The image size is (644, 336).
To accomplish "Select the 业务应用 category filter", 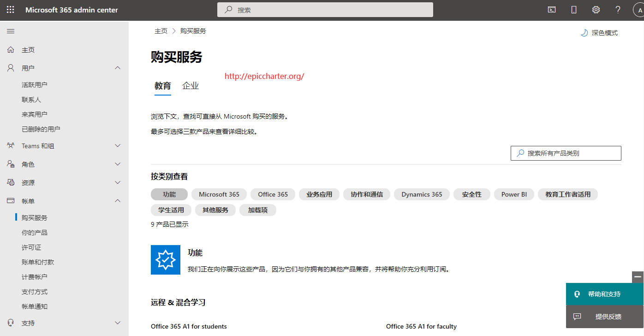I will 319,194.
